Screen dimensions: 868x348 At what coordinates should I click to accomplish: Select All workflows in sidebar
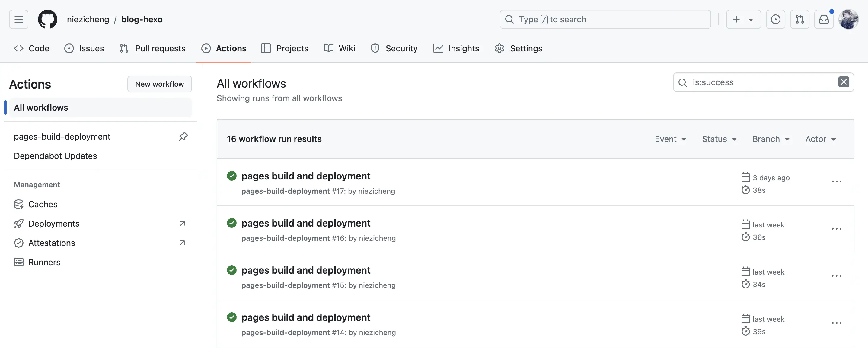(x=101, y=108)
